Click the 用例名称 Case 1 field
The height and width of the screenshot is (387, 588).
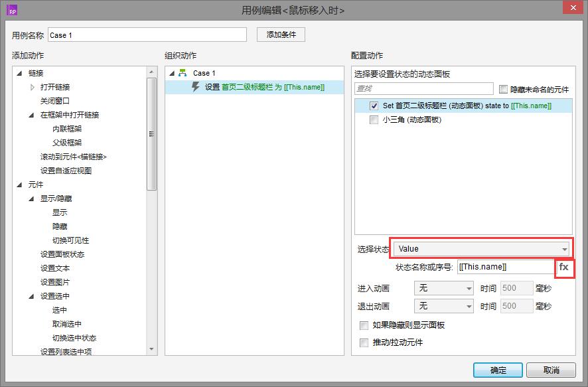point(147,35)
